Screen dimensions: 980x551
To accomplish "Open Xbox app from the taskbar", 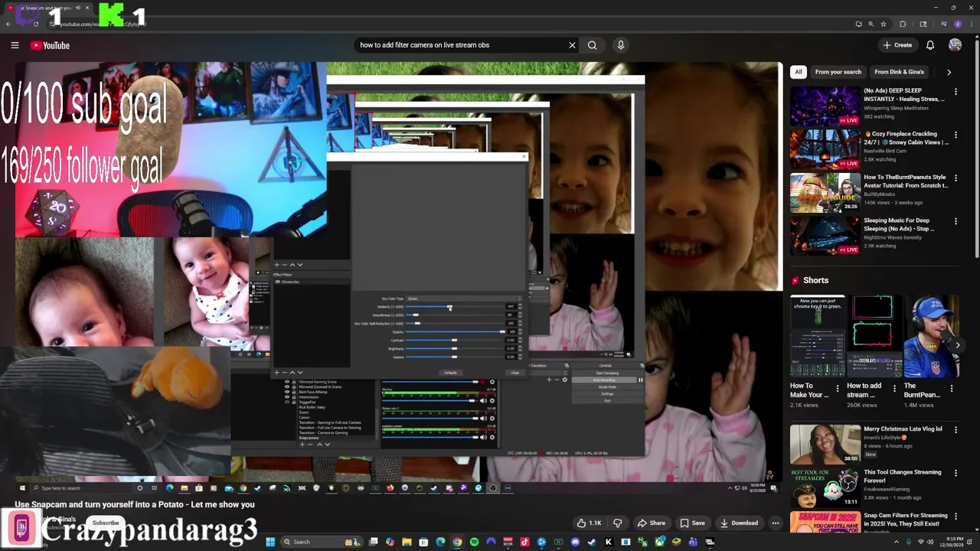I will coord(659,542).
